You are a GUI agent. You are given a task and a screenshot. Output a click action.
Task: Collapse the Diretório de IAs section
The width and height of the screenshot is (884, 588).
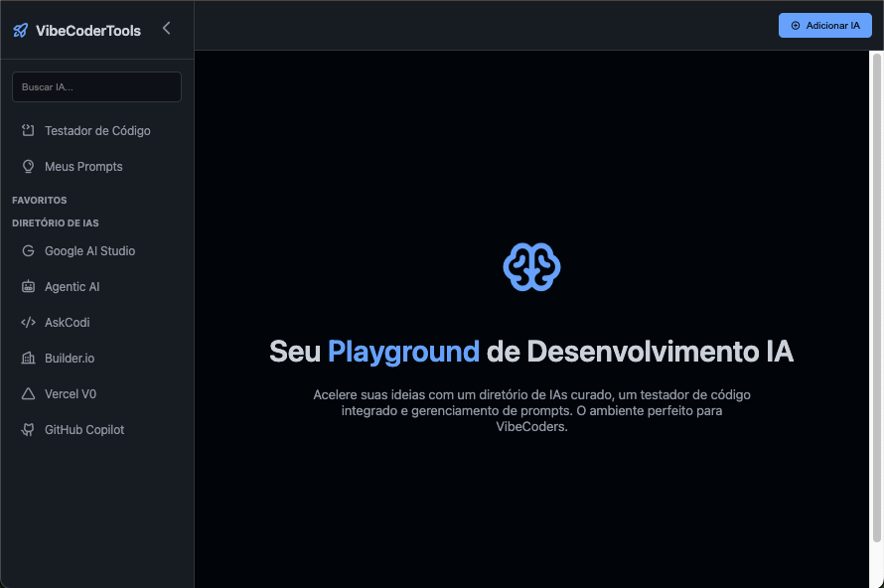point(56,223)
